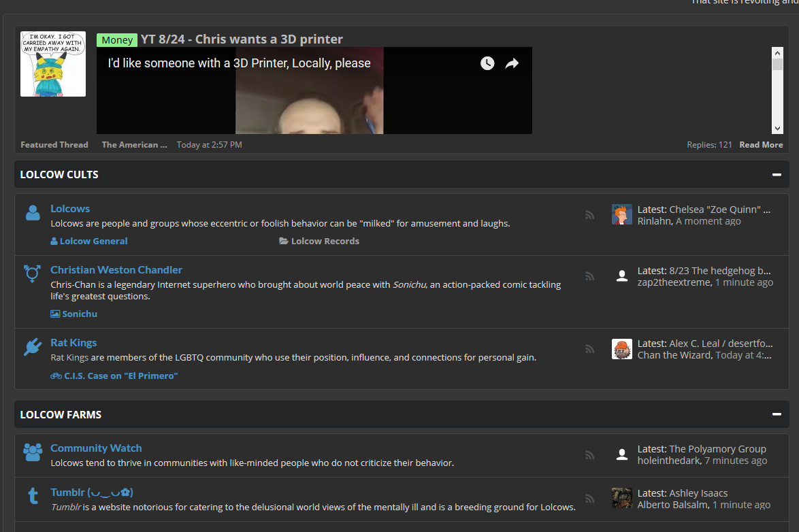Open the Lolcows forum title
This screenshot has width=799, height=532.
70,208
